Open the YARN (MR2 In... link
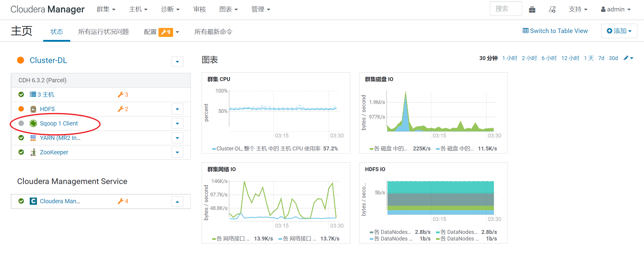 point(60,138)
